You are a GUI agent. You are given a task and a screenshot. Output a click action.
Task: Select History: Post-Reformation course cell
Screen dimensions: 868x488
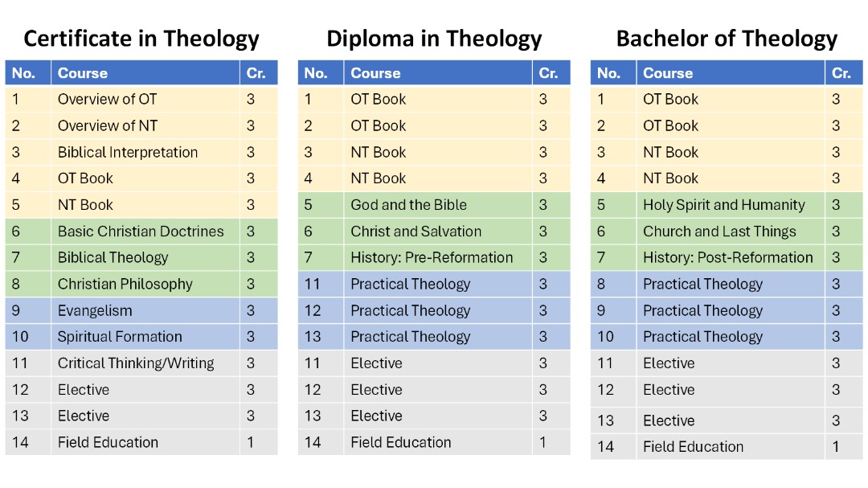(x=727, y=258)
